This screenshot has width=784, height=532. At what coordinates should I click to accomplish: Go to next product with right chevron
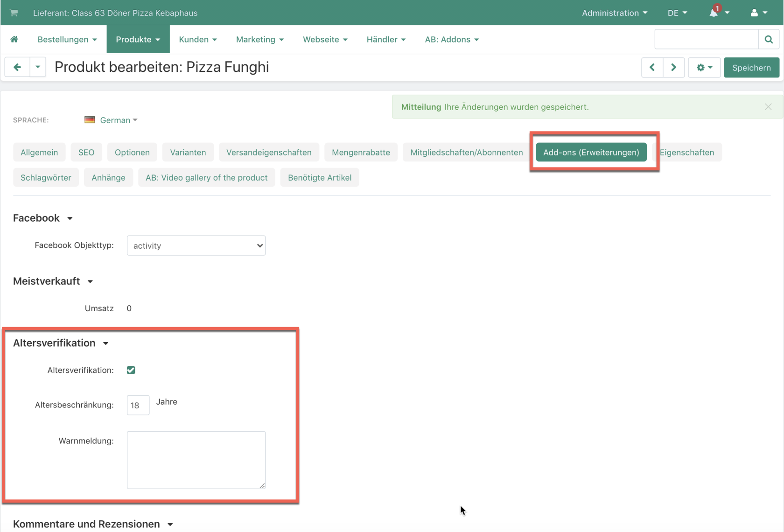click(x=674, y=68)
